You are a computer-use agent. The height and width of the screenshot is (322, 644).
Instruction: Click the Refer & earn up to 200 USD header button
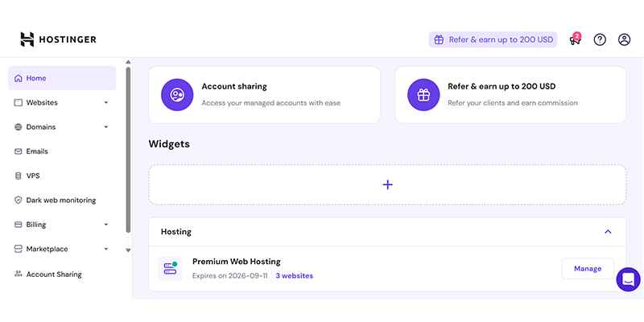pyautogui.click(x=493, y=39)
